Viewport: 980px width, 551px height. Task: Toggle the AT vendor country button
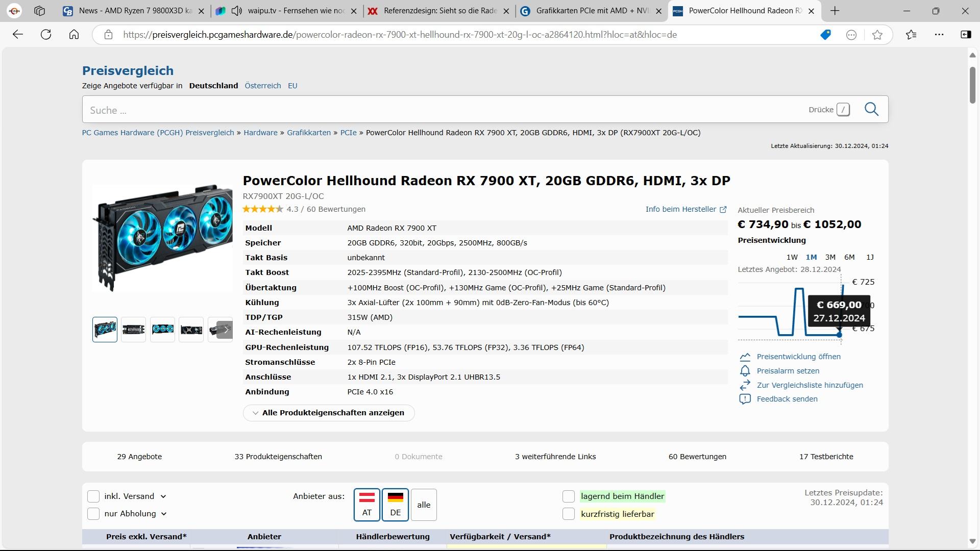tap(366, 505)
